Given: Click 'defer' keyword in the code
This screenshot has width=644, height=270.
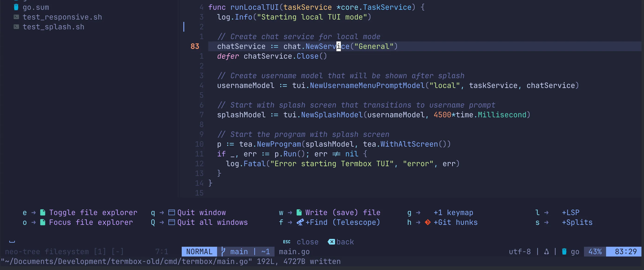Looking at the screenshot, I should click(228, 56).
